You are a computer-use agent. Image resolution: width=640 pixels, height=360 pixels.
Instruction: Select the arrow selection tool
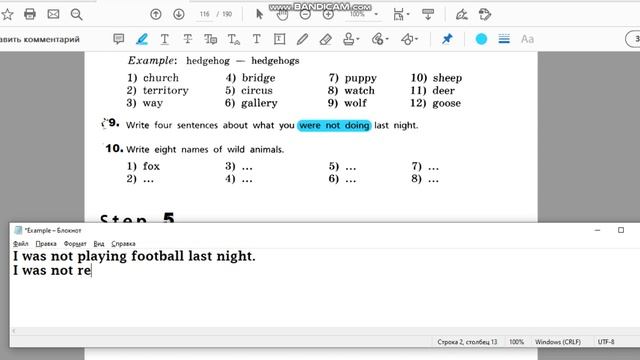259,14
